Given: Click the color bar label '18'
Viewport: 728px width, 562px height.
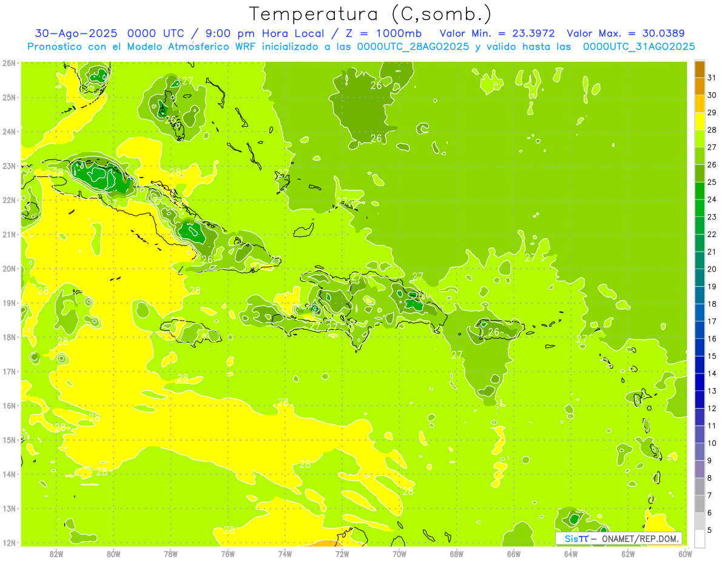Looking at the screenshot, I should 712,304.
